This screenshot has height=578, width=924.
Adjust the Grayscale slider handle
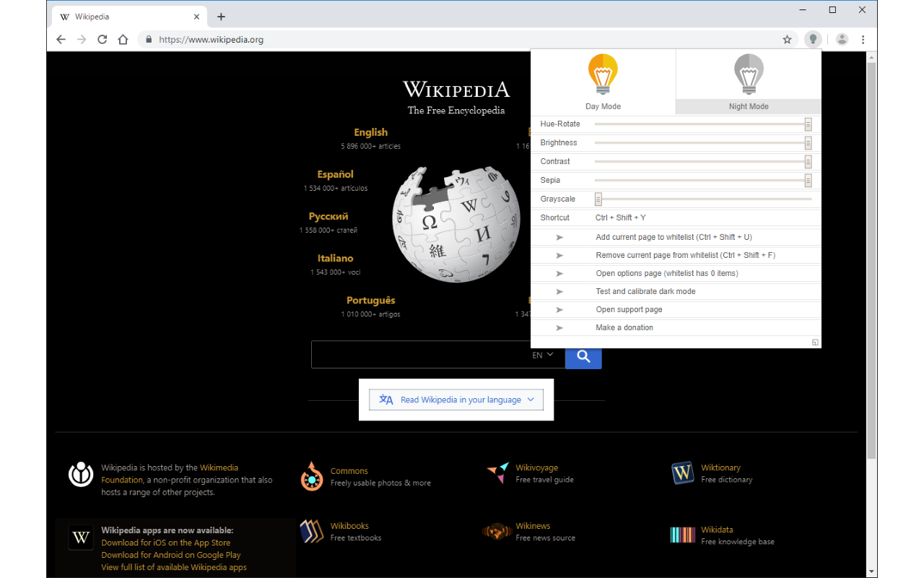click(x=598, y=199)
